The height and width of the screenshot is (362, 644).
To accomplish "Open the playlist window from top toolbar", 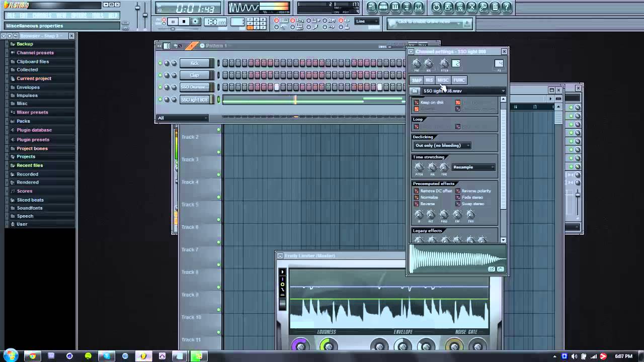I will pos(372,7).
